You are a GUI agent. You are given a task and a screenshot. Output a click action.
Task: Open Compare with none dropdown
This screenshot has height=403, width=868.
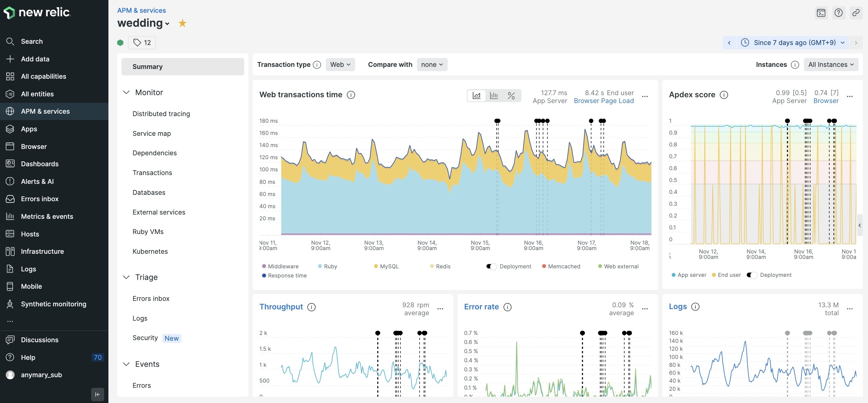click(x=432, y=64)
